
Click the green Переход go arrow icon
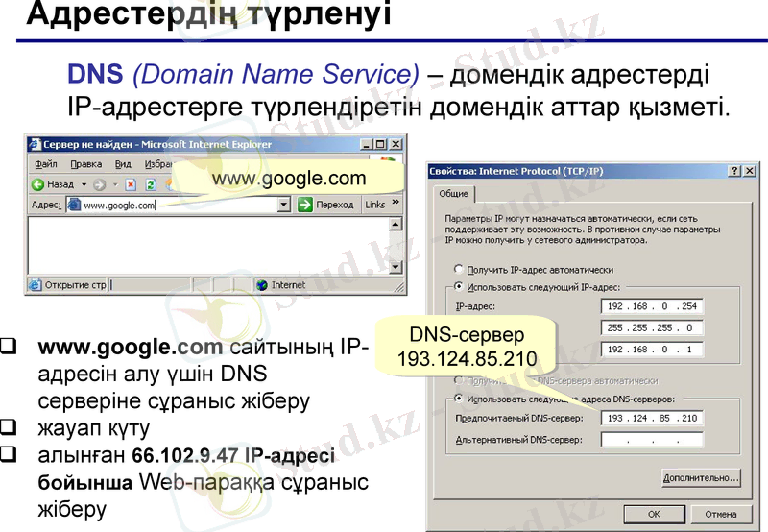[304, 205]
